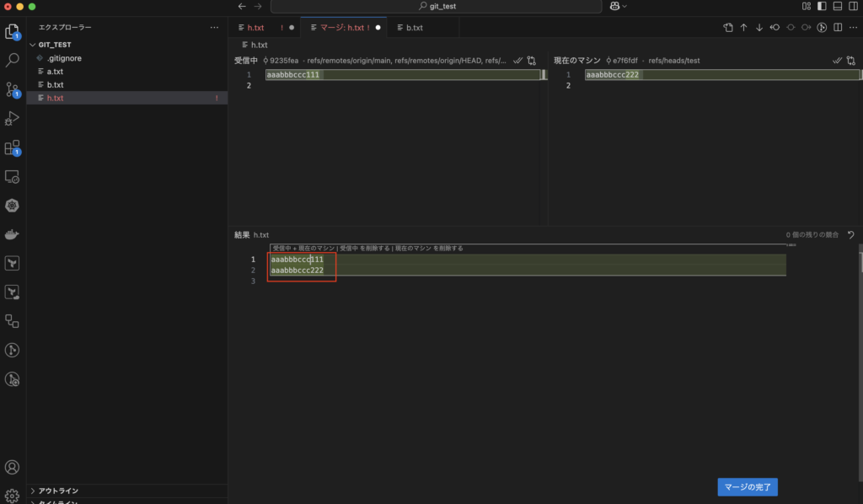Image resolution: width=863 pixels, height=504 pixels.
Task: Select h.txt in the file tree
Action: (127, 98)
